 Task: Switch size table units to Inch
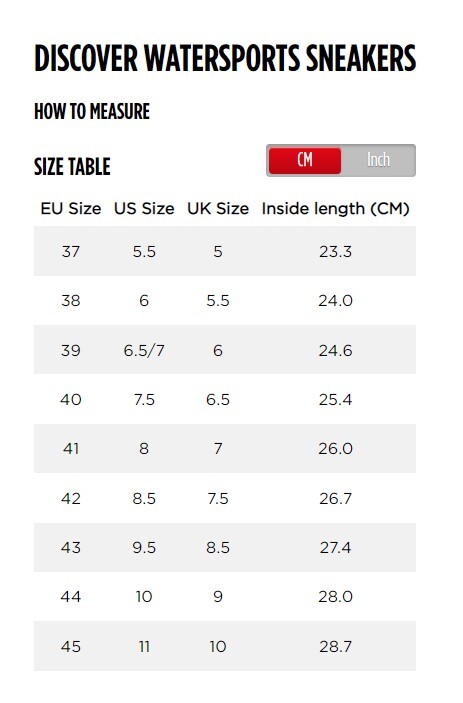378,160
